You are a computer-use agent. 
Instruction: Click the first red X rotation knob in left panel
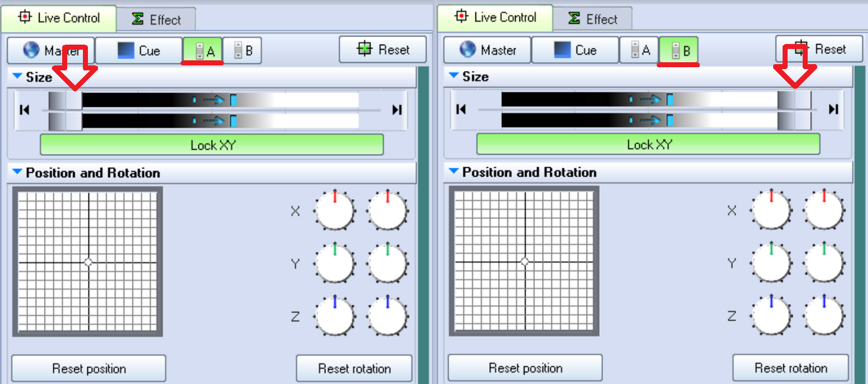335,211
